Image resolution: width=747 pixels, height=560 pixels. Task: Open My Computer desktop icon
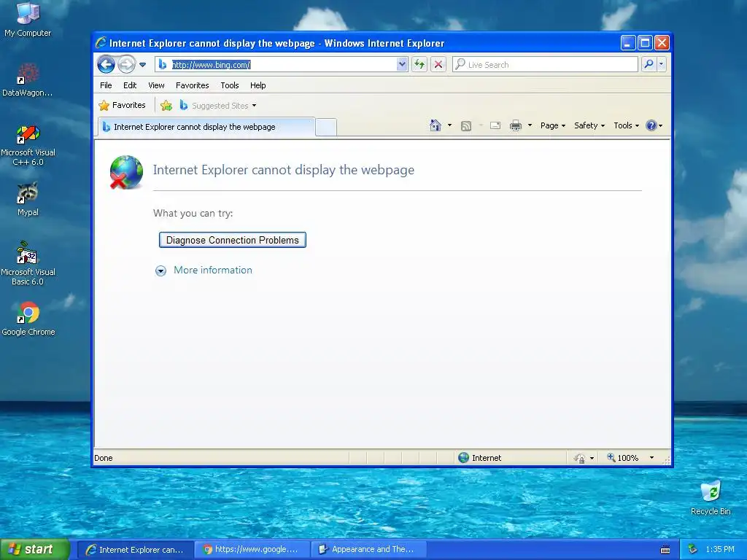[x=28, y=20]
